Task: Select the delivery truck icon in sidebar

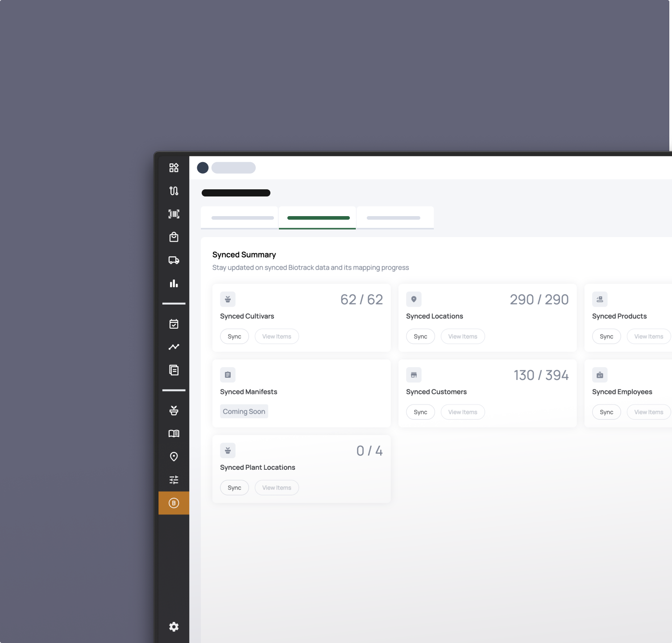Action: pos(174,260)
